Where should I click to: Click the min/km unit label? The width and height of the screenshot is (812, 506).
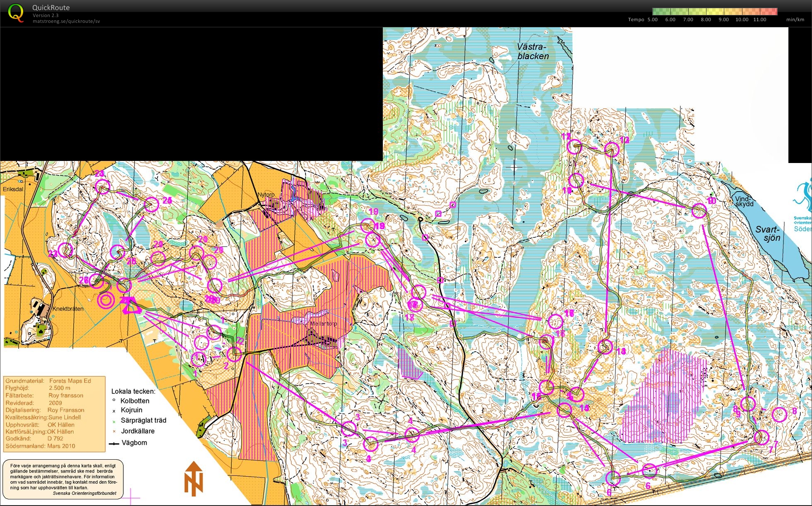[795, 19]
